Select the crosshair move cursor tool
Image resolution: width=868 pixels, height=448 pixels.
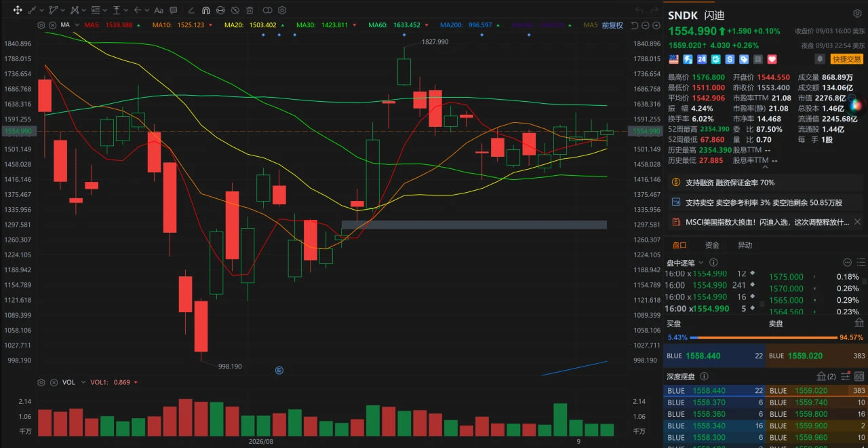click(x=18, y=10)
